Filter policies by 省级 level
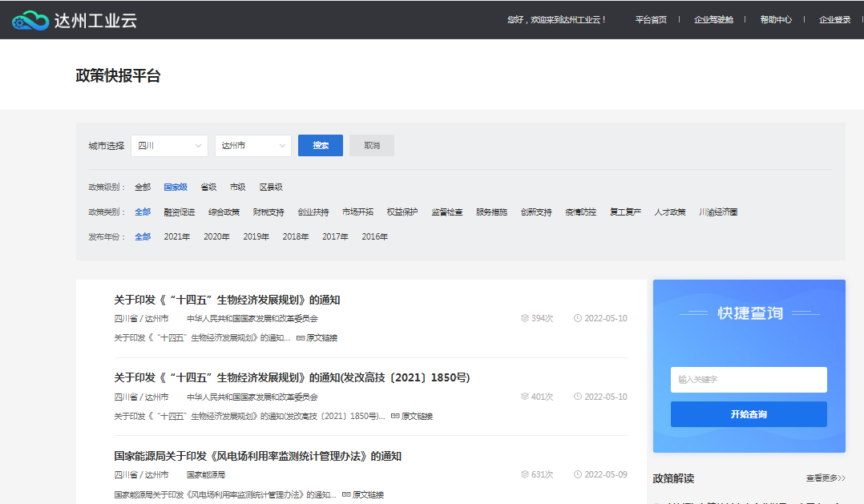Screen dimensions: 864x504 [208, 187]
